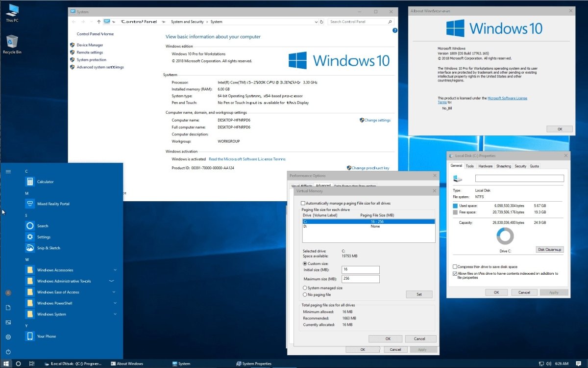The height and width of the screenshot is (368, 588).
Task: Open the Pictures icon in Start menu rail
Action: (8, 322)
